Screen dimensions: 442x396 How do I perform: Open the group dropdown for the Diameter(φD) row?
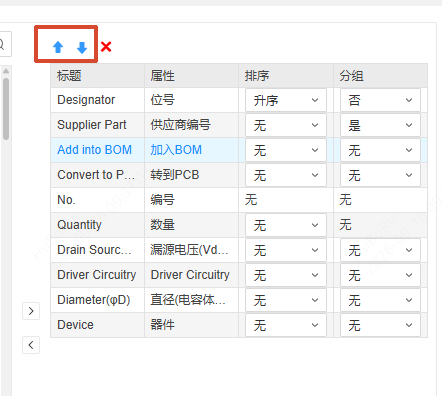(380, 300)
